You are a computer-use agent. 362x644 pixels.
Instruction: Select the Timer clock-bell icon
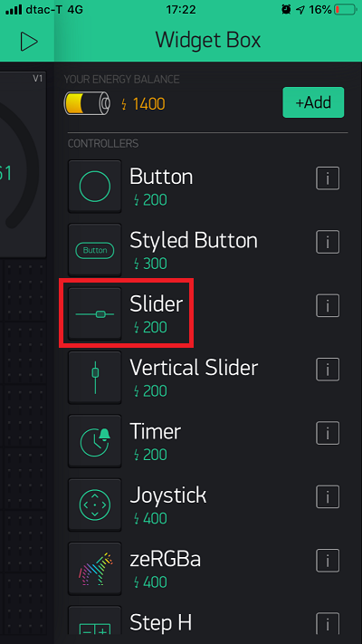(x=95, y=441)
